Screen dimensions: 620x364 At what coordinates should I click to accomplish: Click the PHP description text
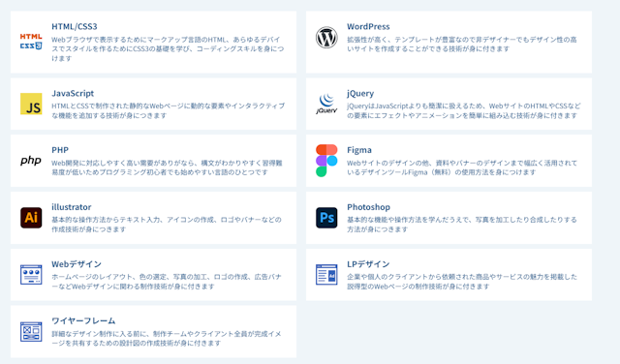click(167, 167)
